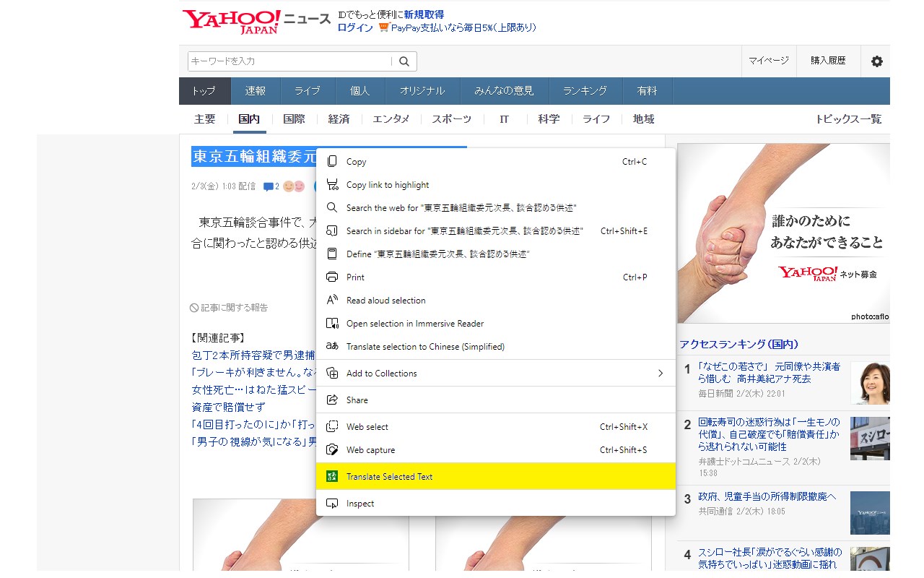Viewport: 924px width, 578px height.
Task: Click the Copy icon in context menu
Action: point(332,162)
